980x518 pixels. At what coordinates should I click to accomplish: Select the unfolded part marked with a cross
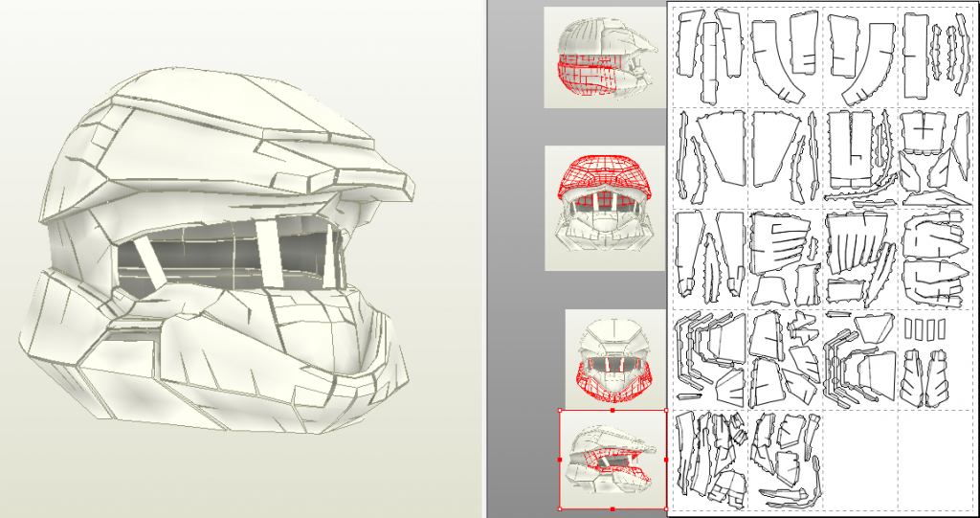coord(924,133)
